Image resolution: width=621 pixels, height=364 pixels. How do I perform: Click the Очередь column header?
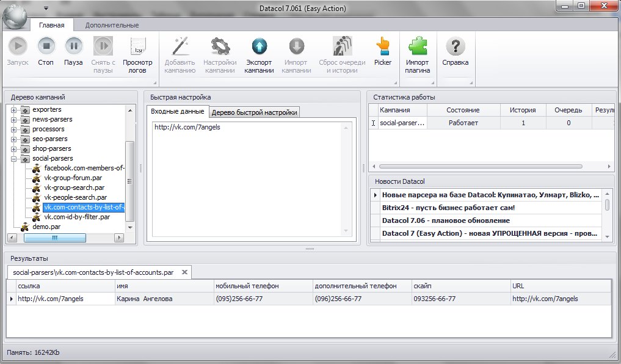tap(568, 110)
